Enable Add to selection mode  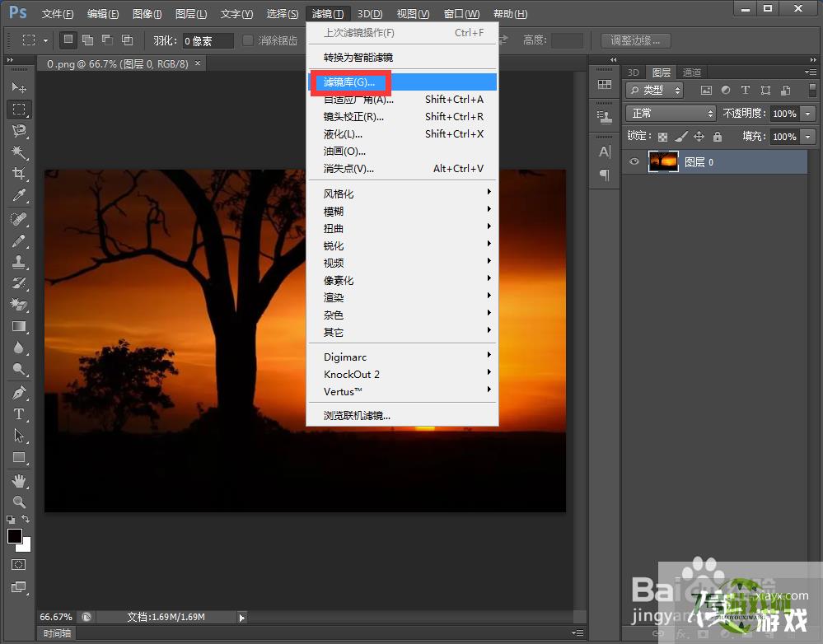[87, 40]
